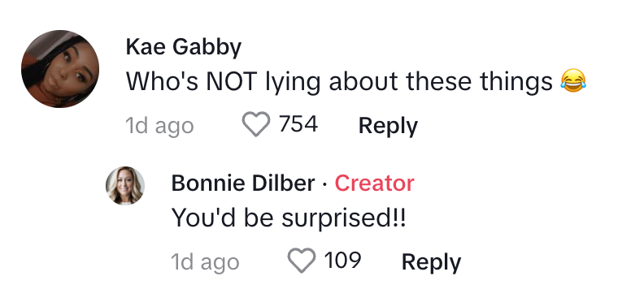This screenshot has height=302, width=644.
Task: Tap the heart icon on Bonnie Dilber's reply
Action: click(302, 261)
